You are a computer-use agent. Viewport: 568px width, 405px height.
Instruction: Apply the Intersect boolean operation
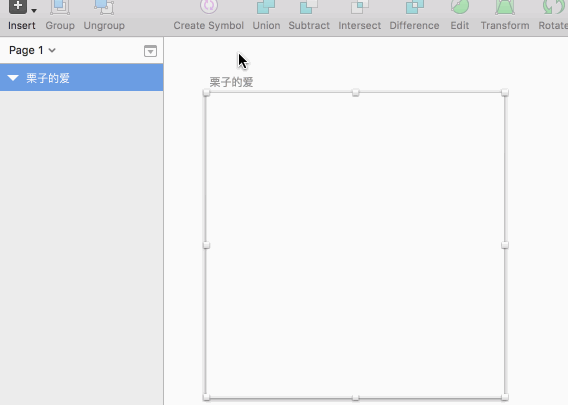[x=360, y=7]
